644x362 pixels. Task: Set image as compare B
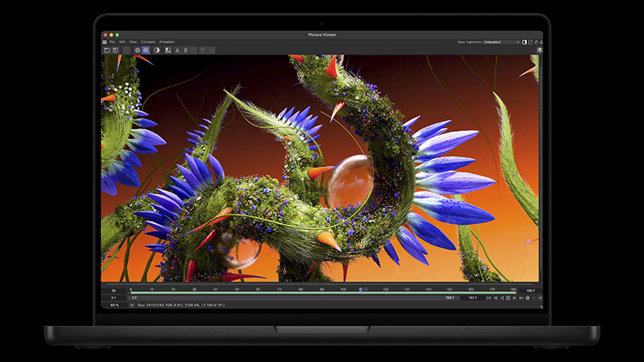click(x=186, y=50)
